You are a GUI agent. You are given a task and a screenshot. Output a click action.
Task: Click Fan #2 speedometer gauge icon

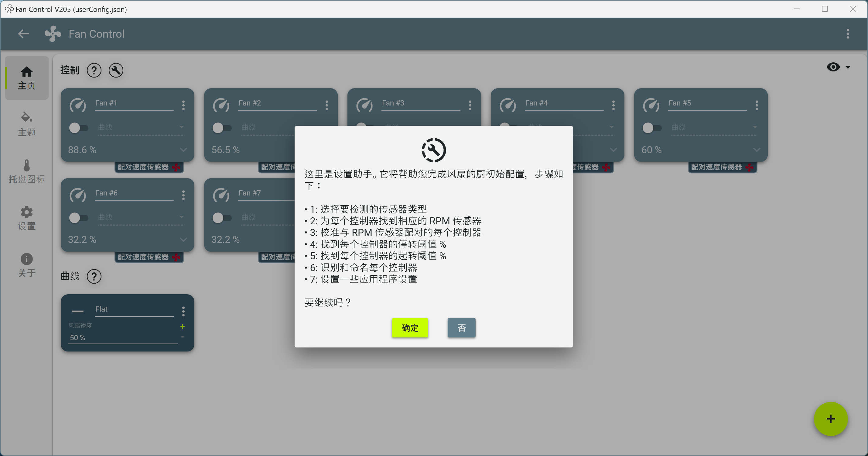coord(221,105)
